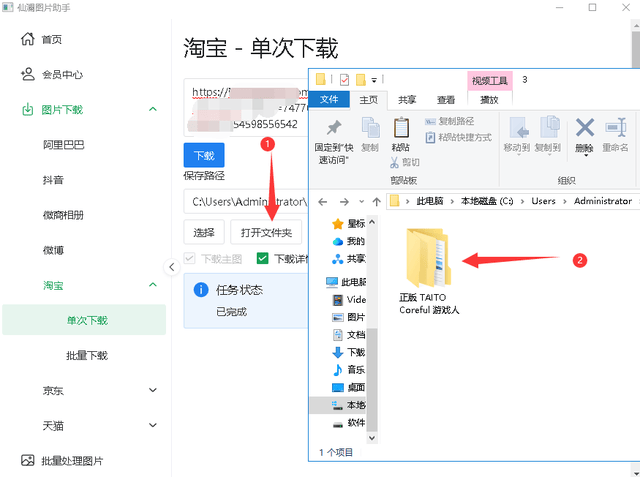
Task: Switch to the 共享 ribbon tab
Action: 407,100
